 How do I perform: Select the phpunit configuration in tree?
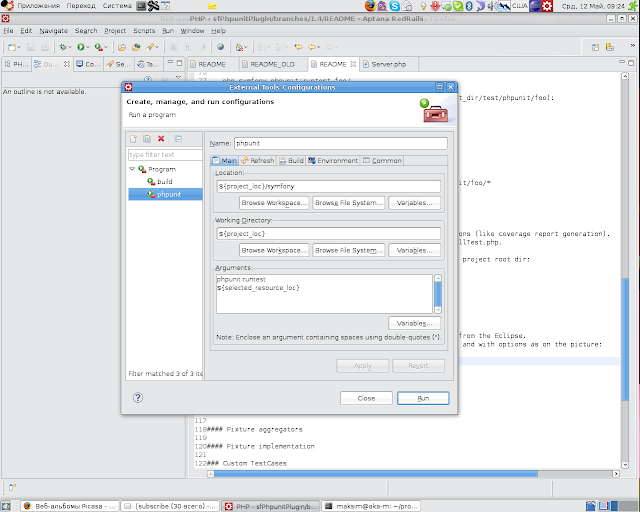165,194
